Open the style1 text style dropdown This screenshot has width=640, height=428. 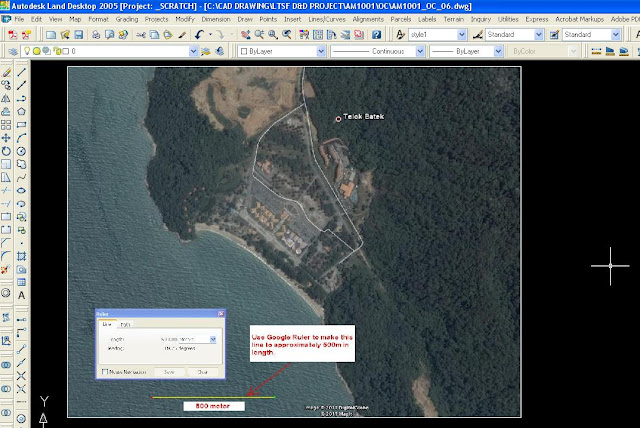[x=462, y=35]
